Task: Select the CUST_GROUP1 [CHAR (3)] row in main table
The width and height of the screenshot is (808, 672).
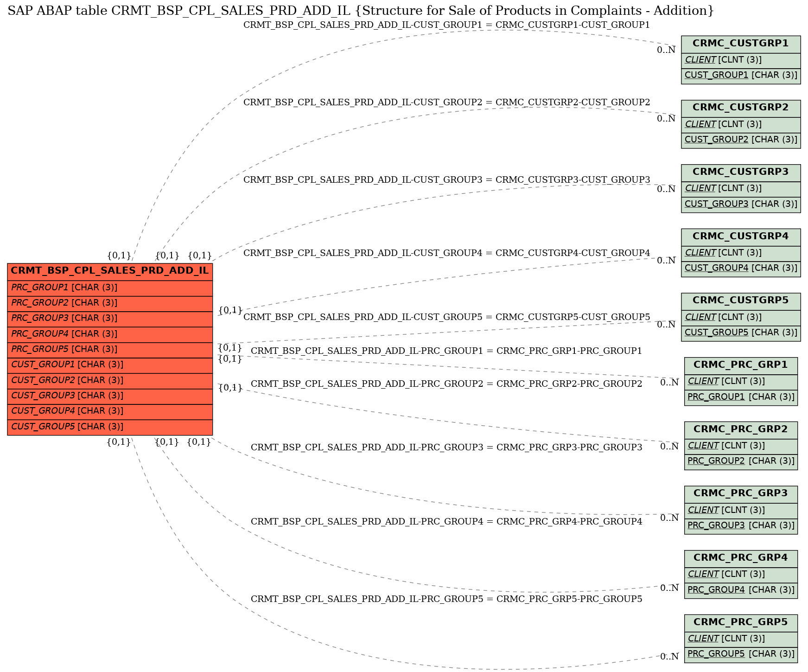Action: coord(110,365)
